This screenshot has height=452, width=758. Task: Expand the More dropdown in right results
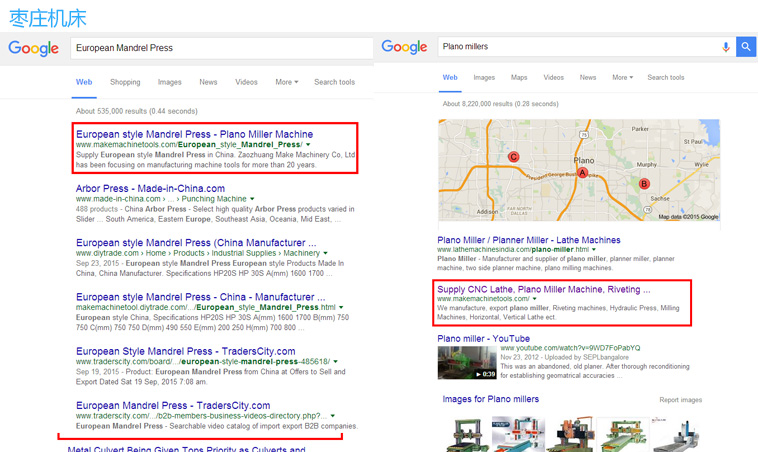pyautogui.click(x=623, y=77)
